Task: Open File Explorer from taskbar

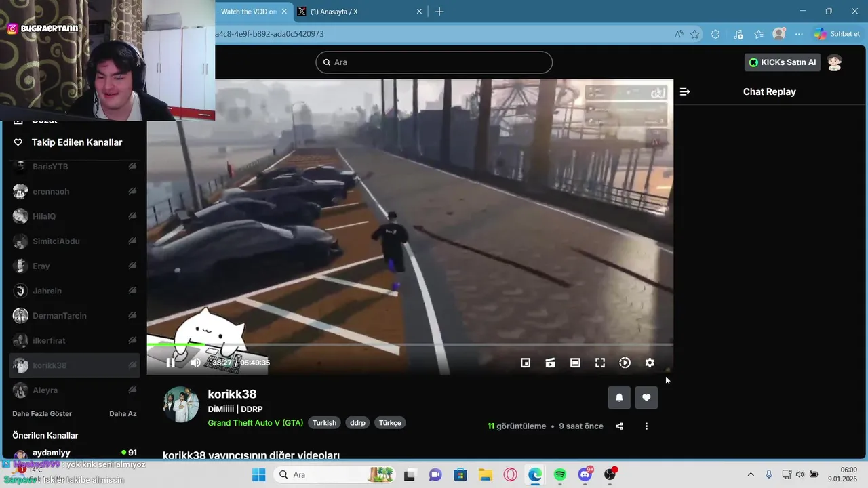Action: point(485,474)
